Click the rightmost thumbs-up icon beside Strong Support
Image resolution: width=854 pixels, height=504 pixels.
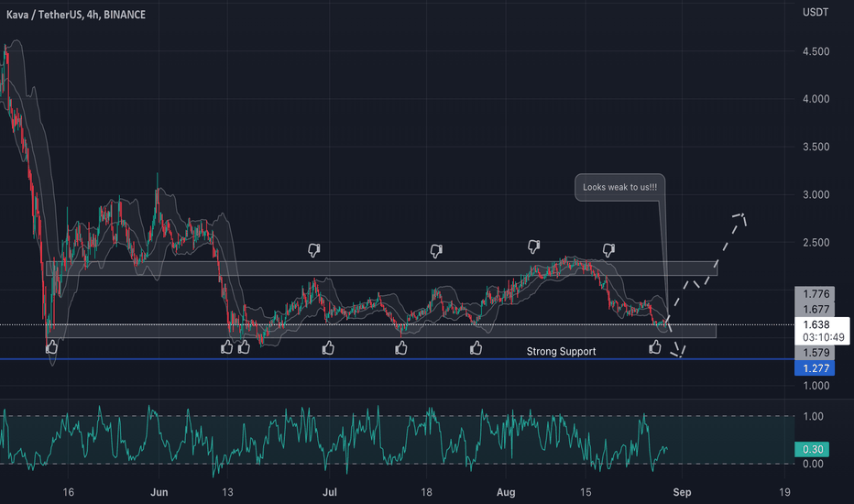click(654, 346)
